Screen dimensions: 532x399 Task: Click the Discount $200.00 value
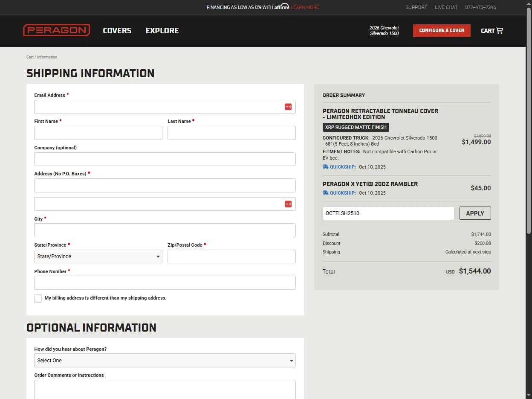(x=483, y=243)
